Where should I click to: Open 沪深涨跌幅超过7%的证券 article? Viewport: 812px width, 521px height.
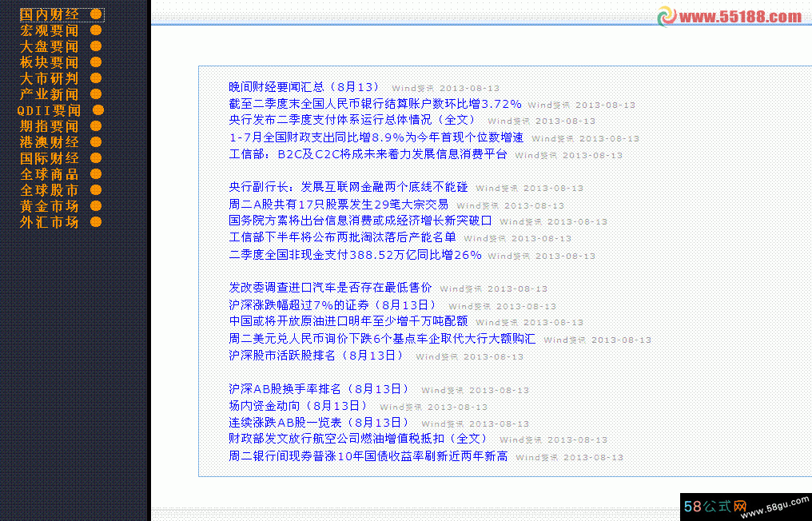tap(334, 305)
